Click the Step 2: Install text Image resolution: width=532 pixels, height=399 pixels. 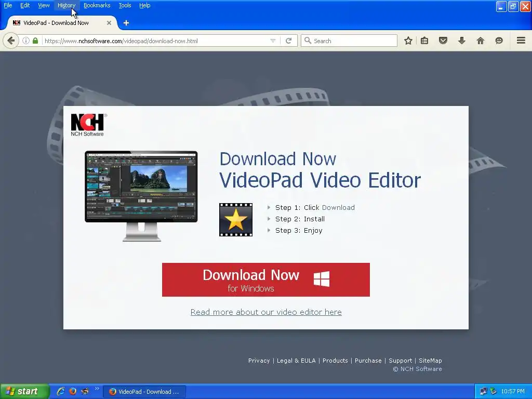point(300,219)
